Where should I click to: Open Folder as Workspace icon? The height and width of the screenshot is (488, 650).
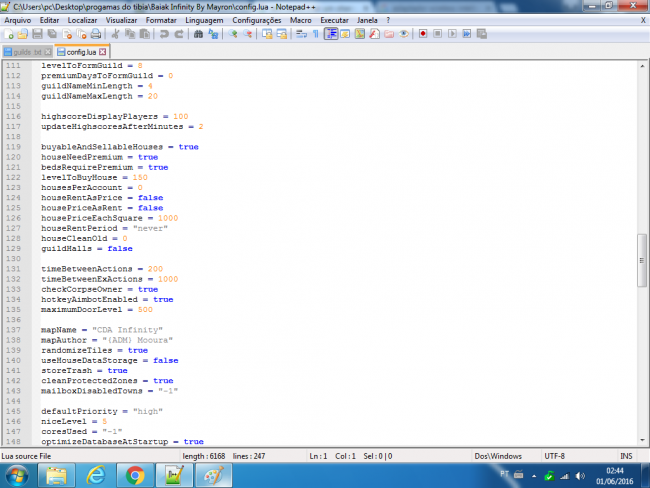389,34
